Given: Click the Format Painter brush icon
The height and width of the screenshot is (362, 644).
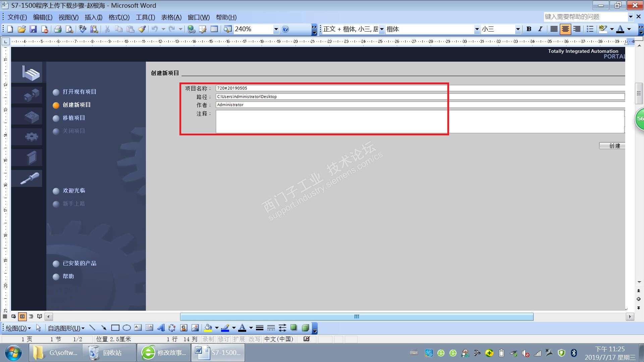Looking at the screenshot, I should (x=142, y=29).
